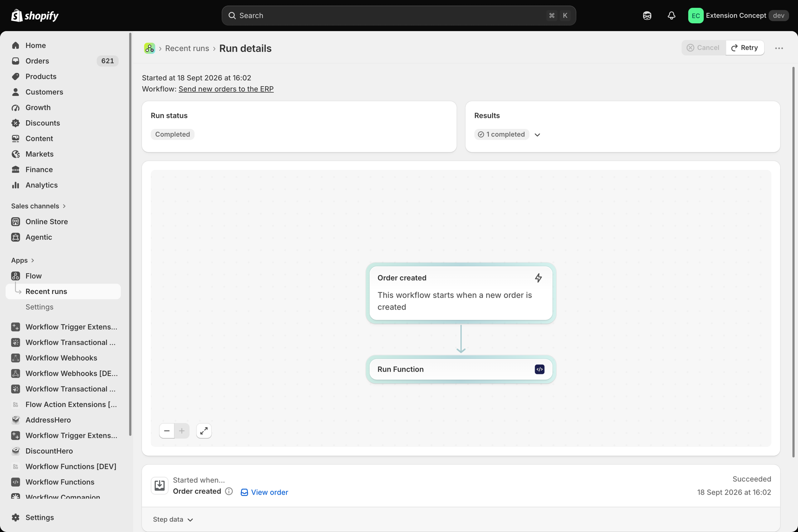
Task: Click the step download icon near Started when
Action: click(x=160, y=485)
